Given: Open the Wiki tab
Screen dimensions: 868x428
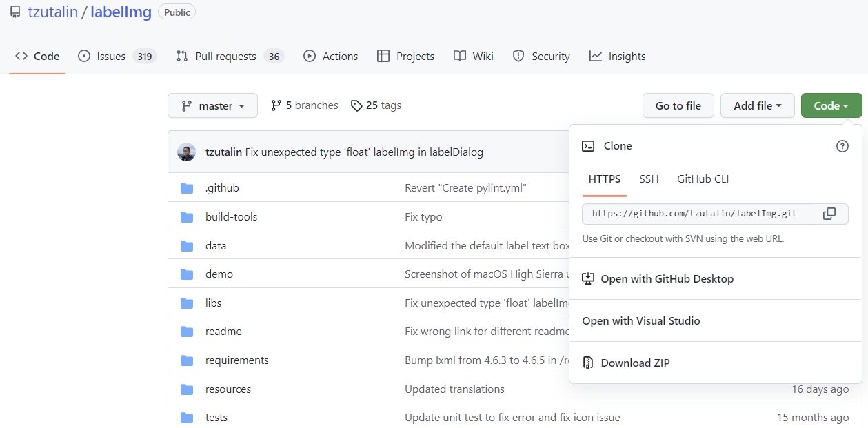Looking at the screenshot, I should click(x=474, y=57).
